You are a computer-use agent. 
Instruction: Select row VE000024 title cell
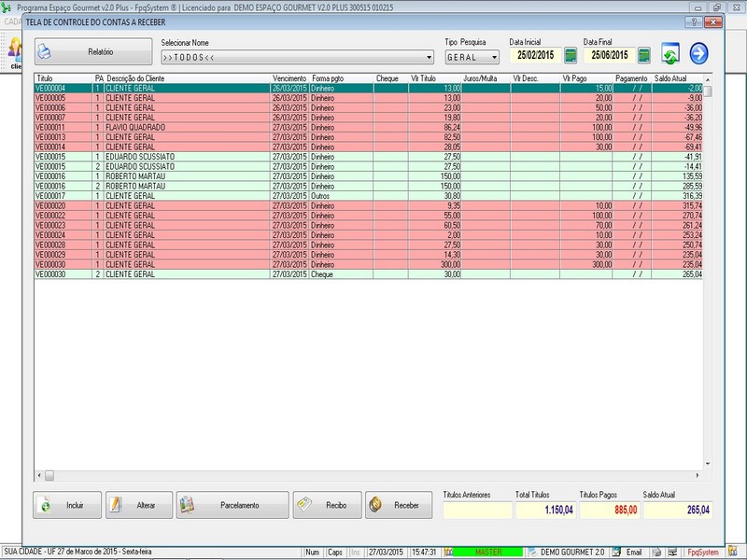coord(63,235)
